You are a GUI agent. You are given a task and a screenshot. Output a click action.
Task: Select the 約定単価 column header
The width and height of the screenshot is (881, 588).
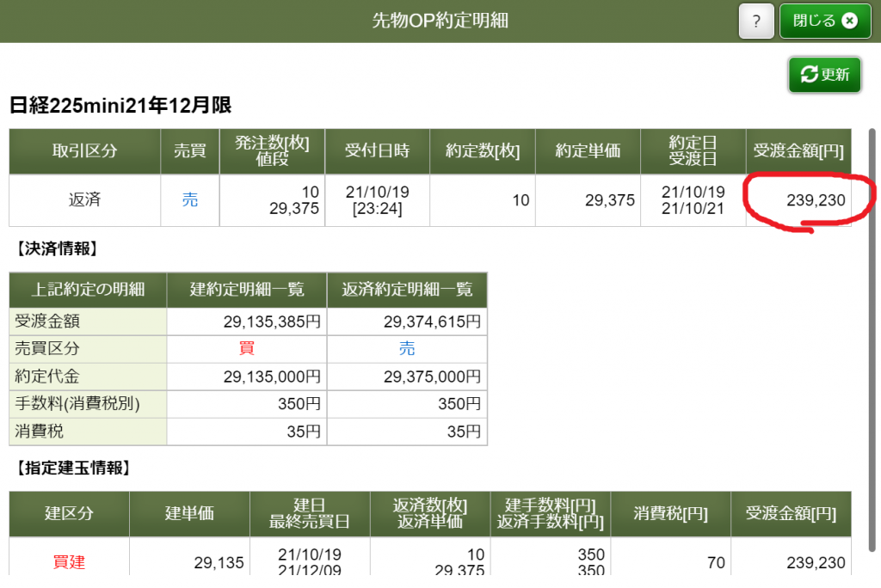point(588,151)
